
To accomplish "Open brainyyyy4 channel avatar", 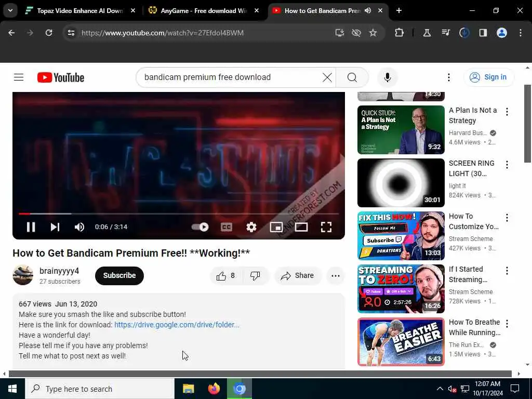I will (23, 275).
